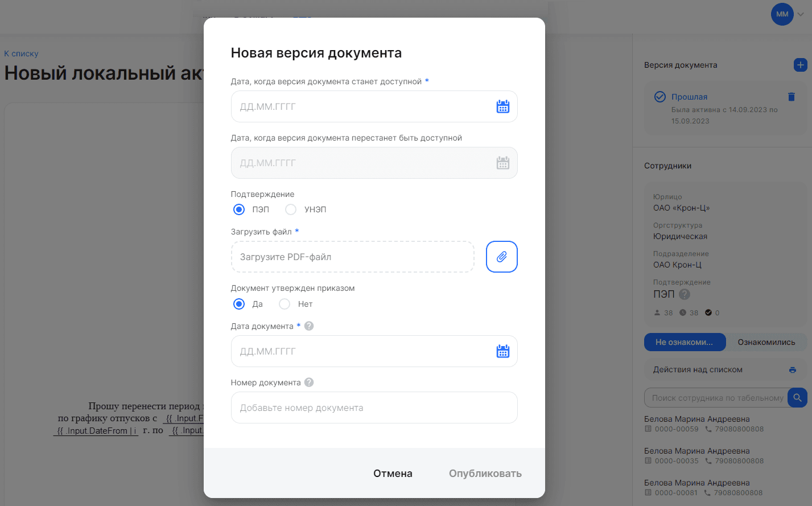Select the УНЭП confirmation radio button
The width and height of the screenshot is (812, 506).
[291, 209]
